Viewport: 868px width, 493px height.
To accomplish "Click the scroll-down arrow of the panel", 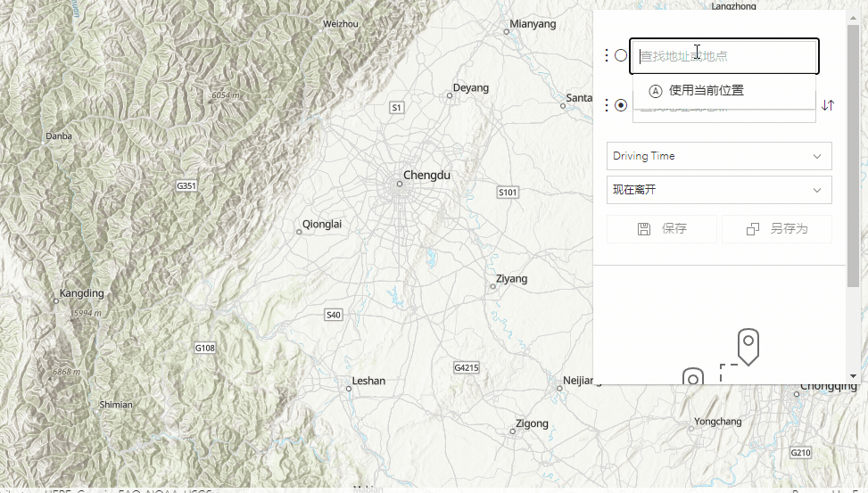I will pyautogui.click(x=853, y=376).
